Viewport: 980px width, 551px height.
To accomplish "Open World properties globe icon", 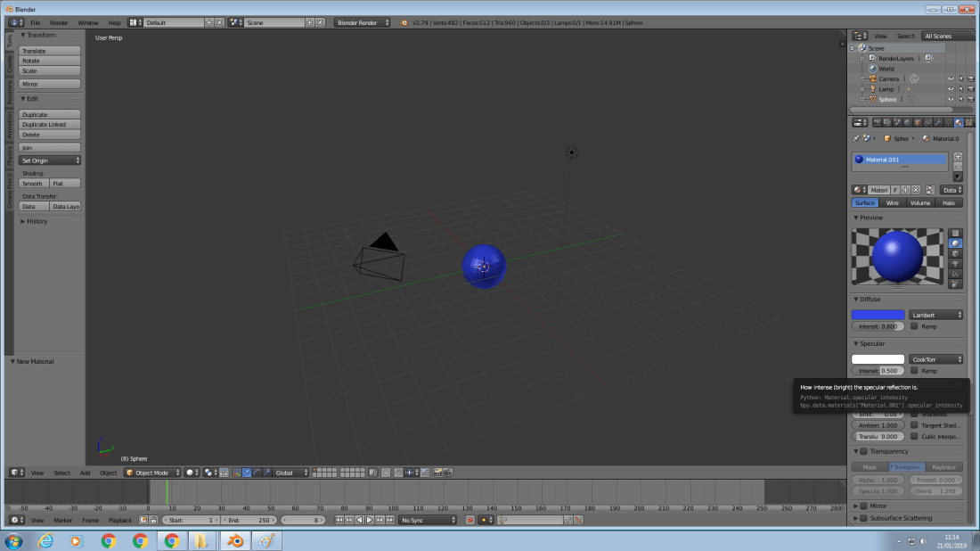I will click(908, 122).
